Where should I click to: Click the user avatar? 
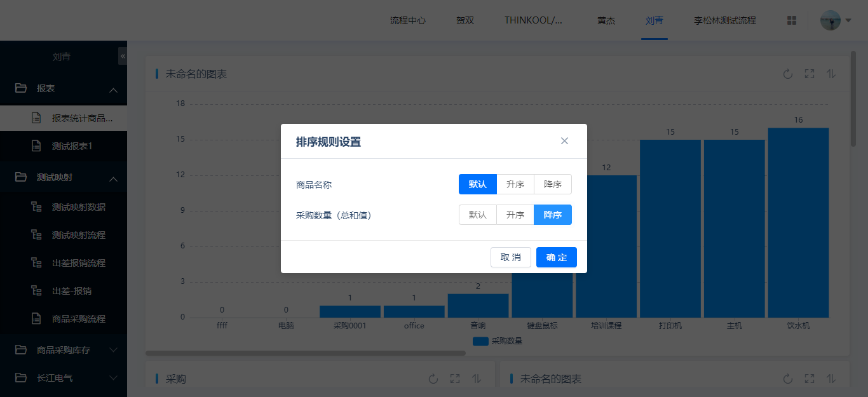coord(831,20)
